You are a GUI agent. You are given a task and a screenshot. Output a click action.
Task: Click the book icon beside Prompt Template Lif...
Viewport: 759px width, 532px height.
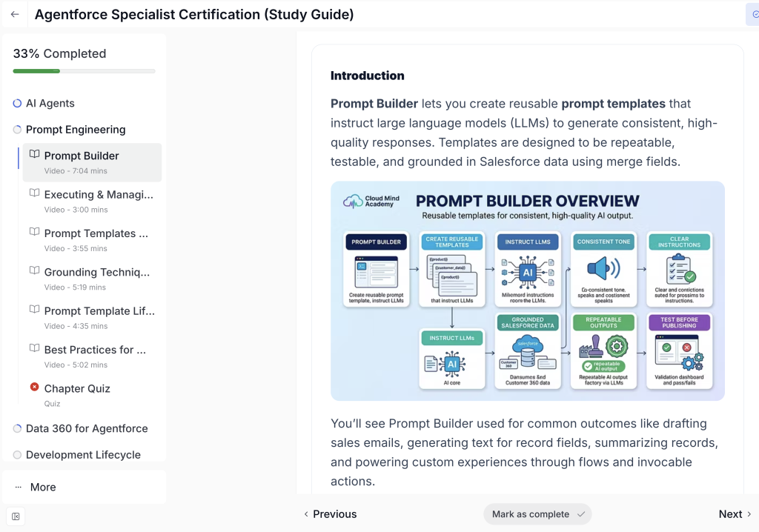click(34, 309)
